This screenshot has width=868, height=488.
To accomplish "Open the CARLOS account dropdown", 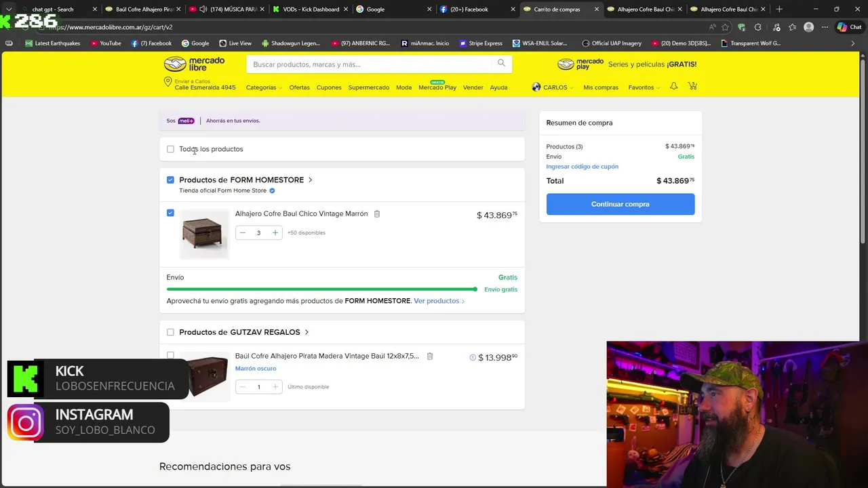I will (558, 87).
